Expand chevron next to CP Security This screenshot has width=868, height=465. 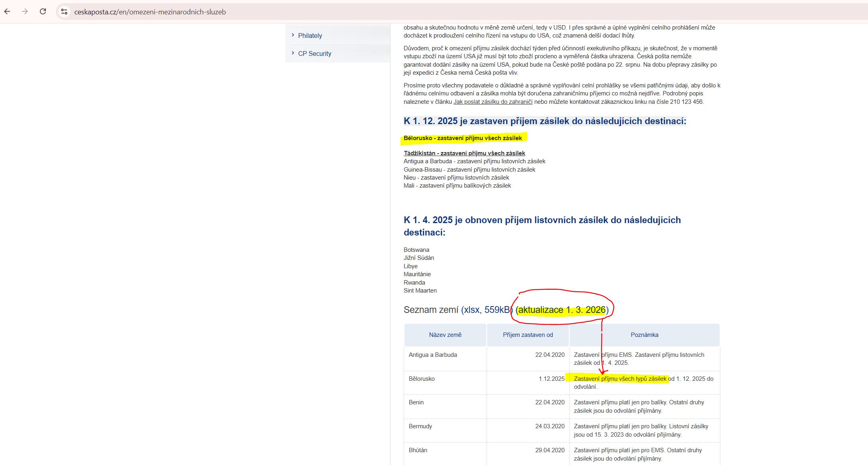coord(293,53)
